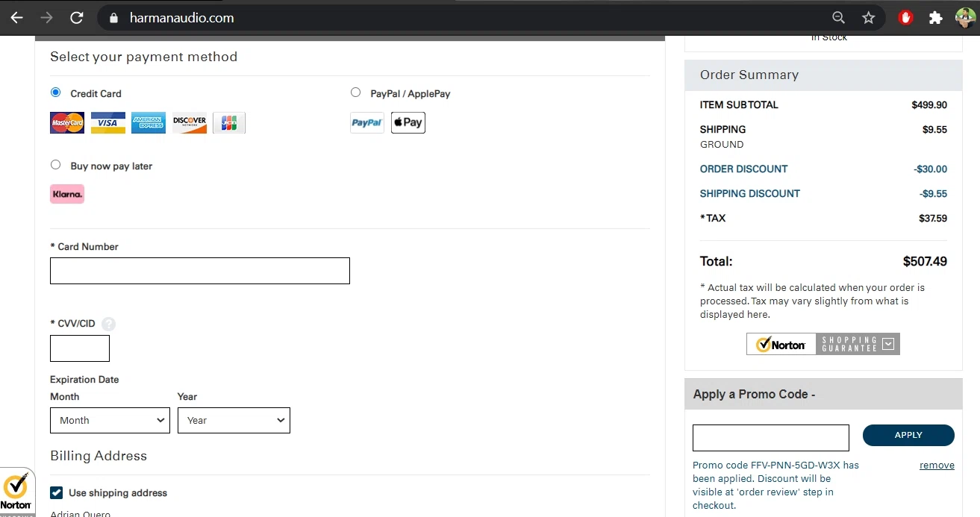This screenshot has width=980, height=517.
Task: Uncheck the Use shipping address checkbox
Action: click(x=56, y=492)
